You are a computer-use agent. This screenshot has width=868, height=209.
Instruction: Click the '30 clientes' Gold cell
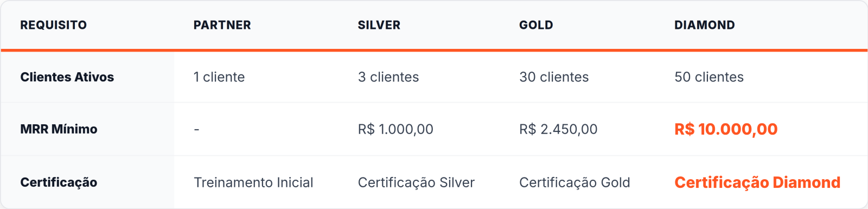[554, 77]
